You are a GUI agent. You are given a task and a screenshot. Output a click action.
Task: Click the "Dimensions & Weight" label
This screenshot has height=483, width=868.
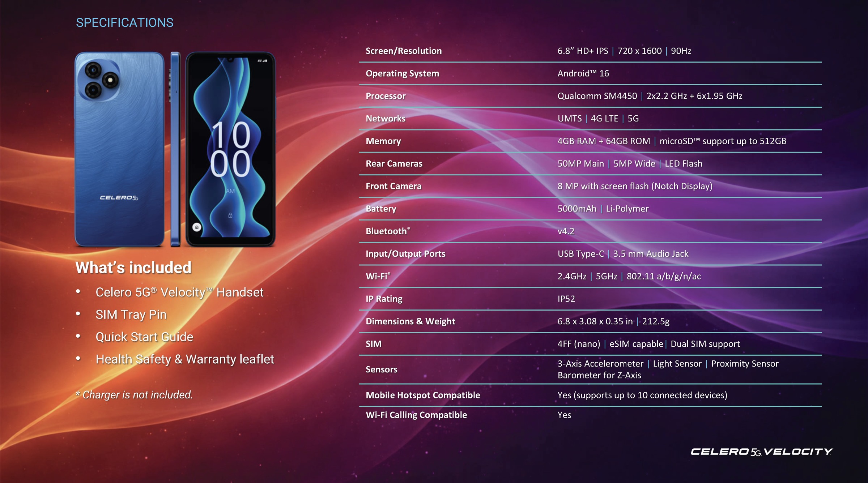tap(410, 321)
